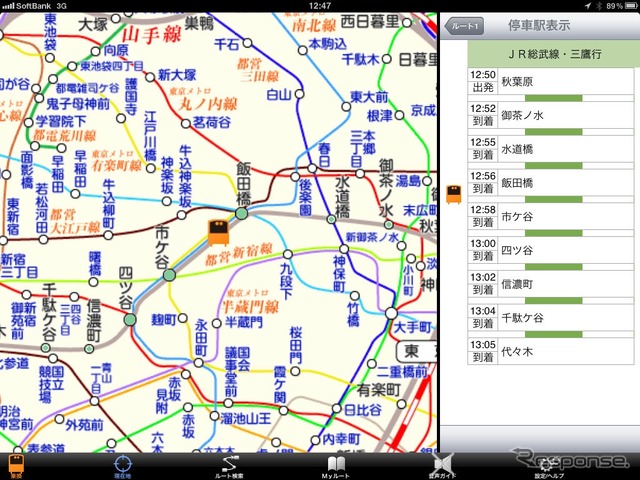This screenshot has width=640, height=480.
Task: Select the 13:02 信濃町 arrival row
Action: [x=551, y=284]
